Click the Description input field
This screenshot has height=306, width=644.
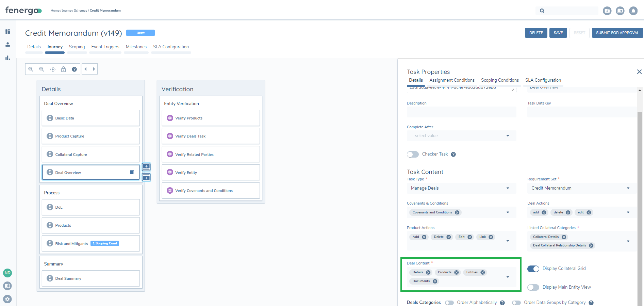point(461,112)
